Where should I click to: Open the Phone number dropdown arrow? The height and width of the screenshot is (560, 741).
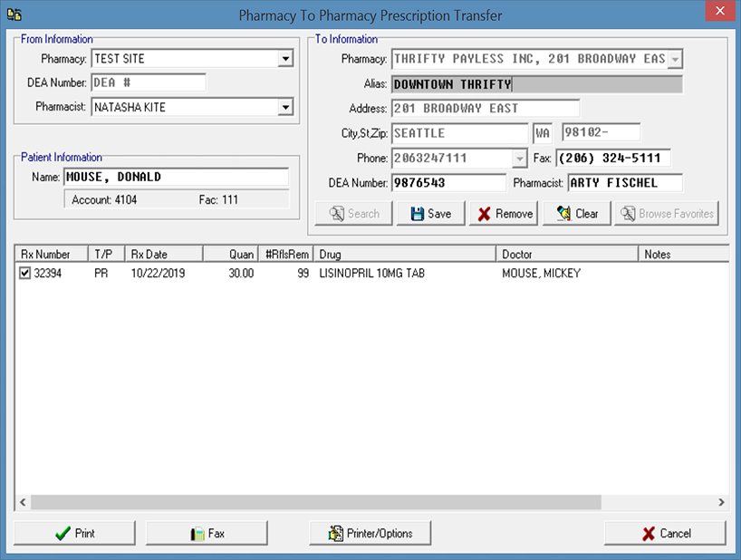point(519,159)
